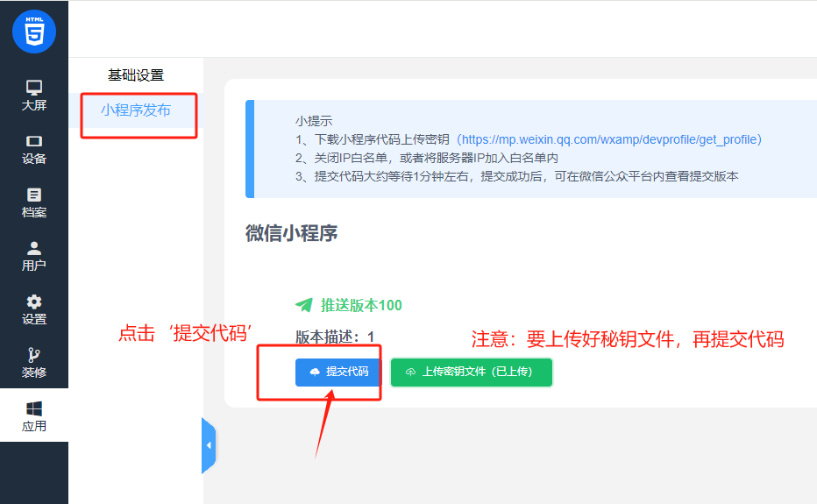817x504 pixels.
Task: Click the 小提示 title text
Action: pos(314,122)
